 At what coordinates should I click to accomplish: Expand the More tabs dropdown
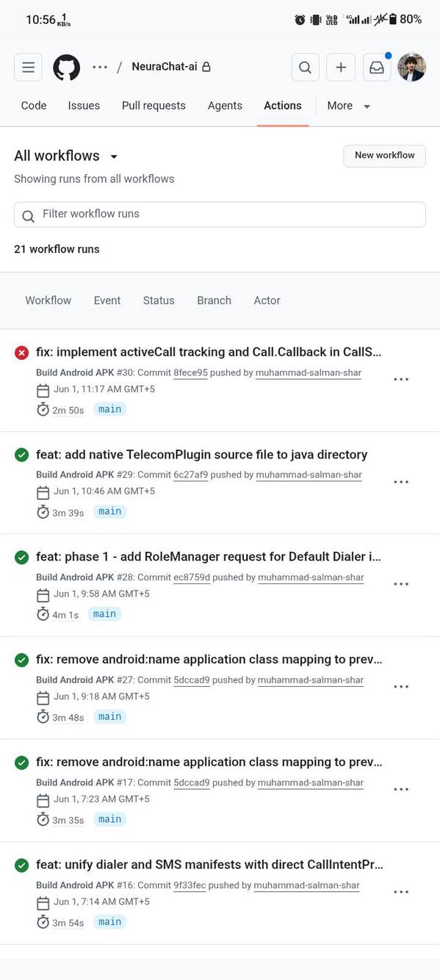pyautogui.click(x=349, y=106)
